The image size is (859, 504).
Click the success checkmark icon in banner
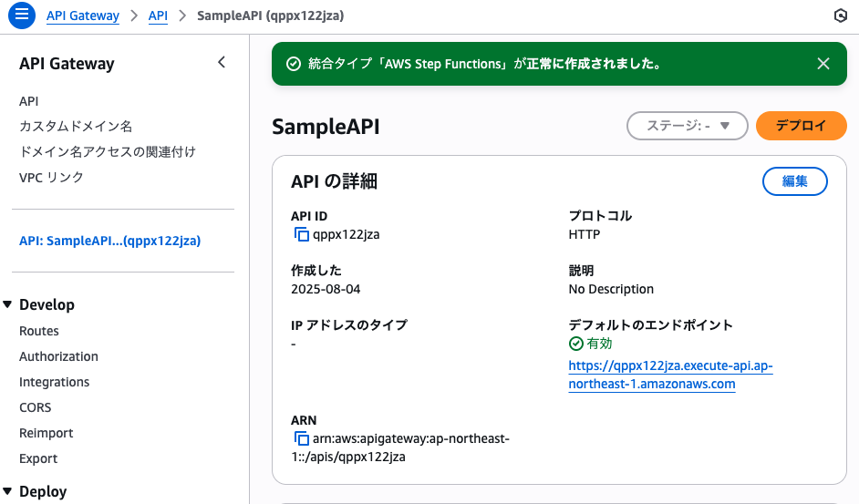pyautogui.click(x=294, y=64)
